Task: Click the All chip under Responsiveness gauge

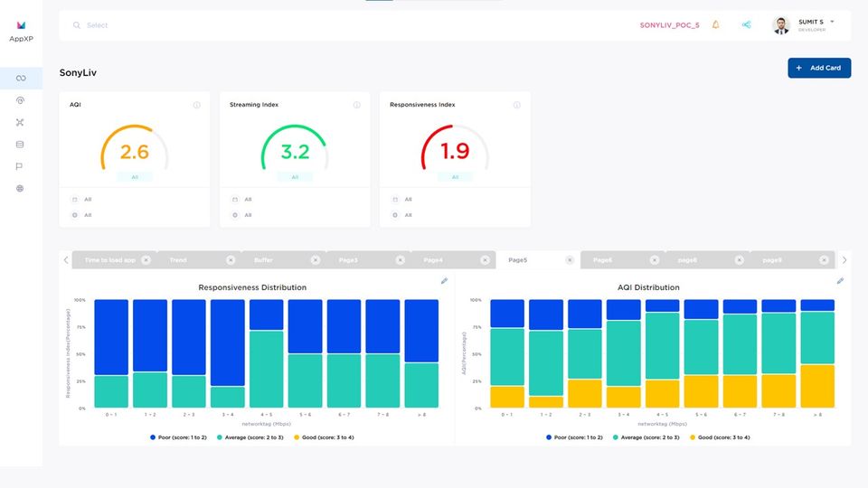Action: [x=455, y=177]
